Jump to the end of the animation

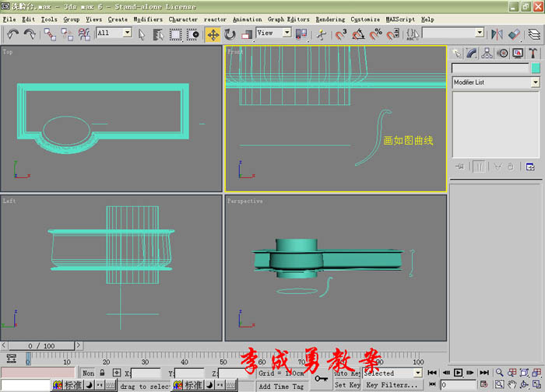coord(484,373)
